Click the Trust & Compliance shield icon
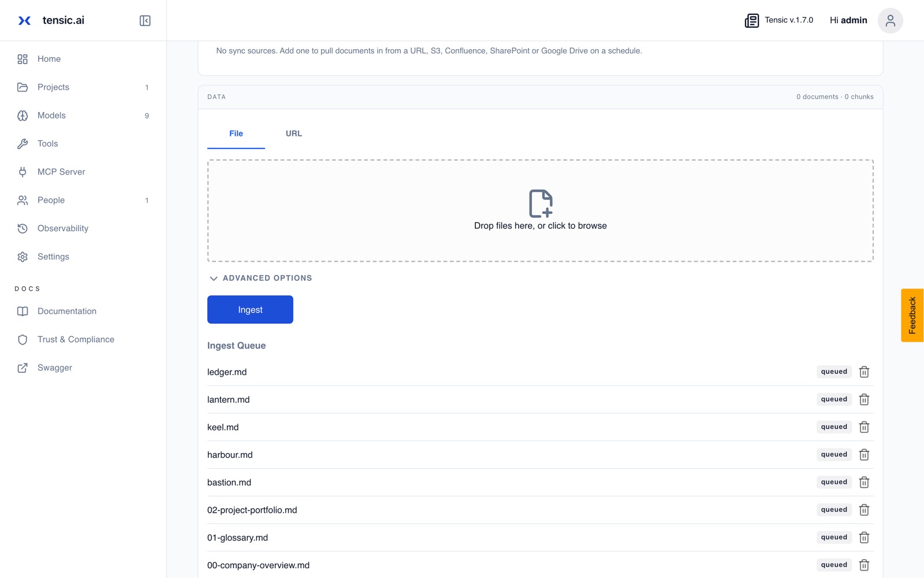 point(23,339)
